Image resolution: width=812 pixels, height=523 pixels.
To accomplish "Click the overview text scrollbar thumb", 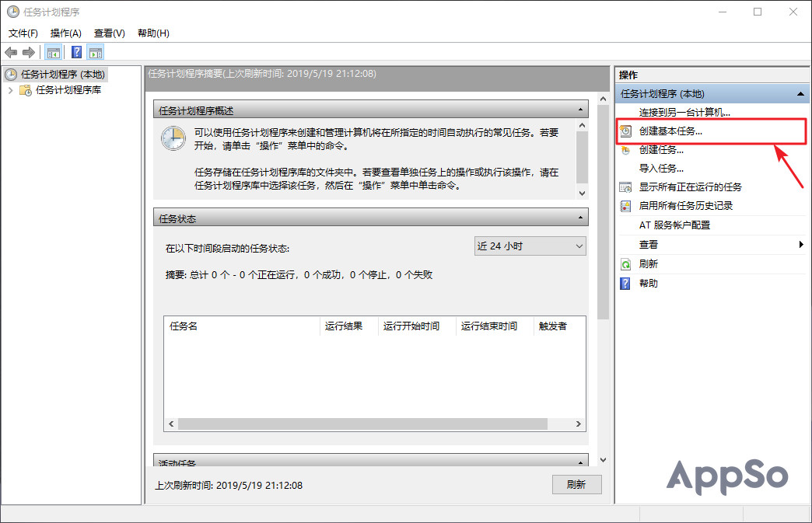I will 582,157.
